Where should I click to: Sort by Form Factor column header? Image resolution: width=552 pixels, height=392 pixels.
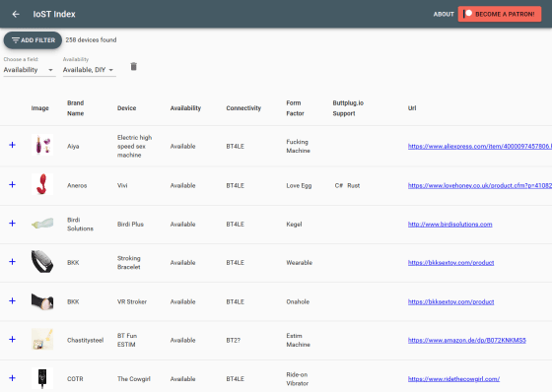pos(295,108)
